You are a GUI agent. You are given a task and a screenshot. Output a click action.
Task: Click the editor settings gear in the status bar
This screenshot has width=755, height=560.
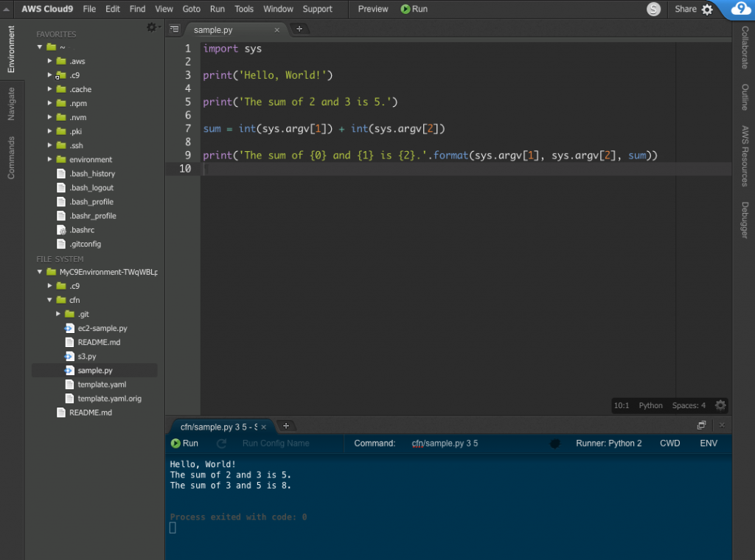[x=720, y=405]
